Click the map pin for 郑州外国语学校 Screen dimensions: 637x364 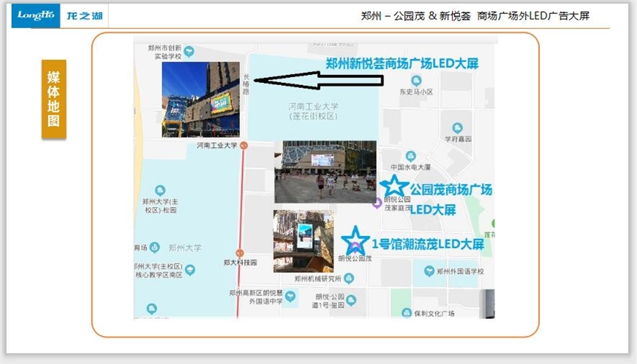click(x=430, y=272)
